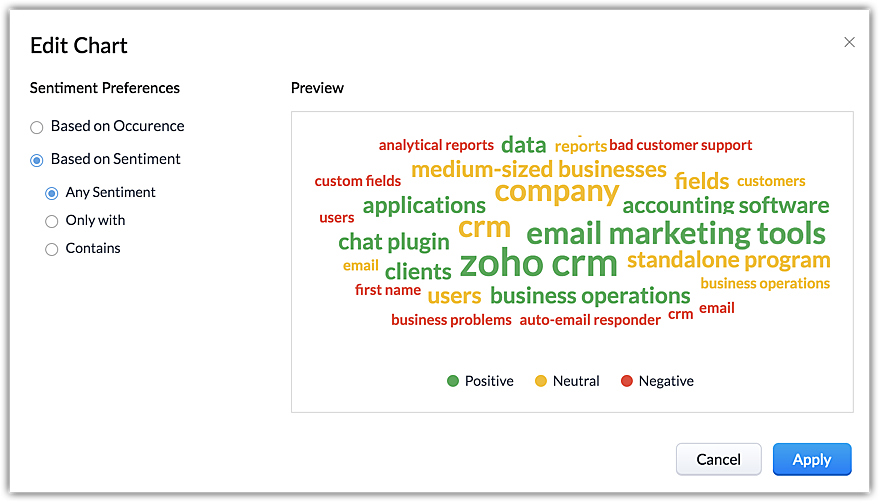The image size is (879, 502).
Task: Click the red Negative legend dot
Action: coord(627,381)
